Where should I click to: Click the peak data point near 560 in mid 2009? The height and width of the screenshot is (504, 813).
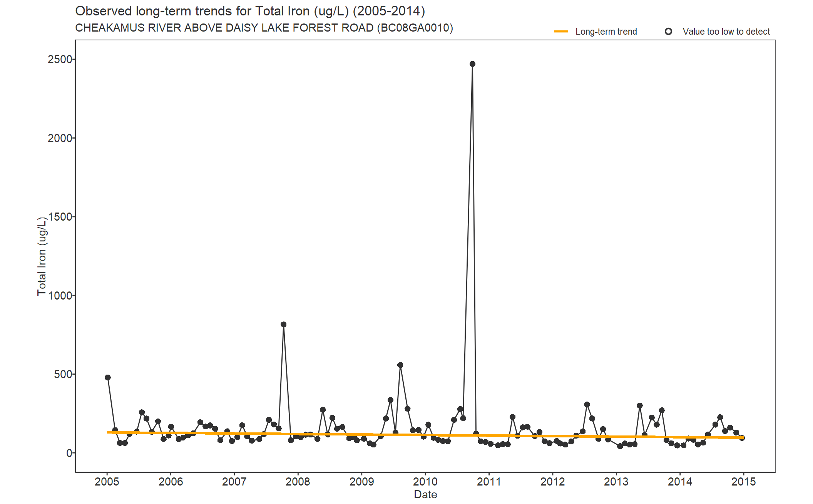point(400,365)
